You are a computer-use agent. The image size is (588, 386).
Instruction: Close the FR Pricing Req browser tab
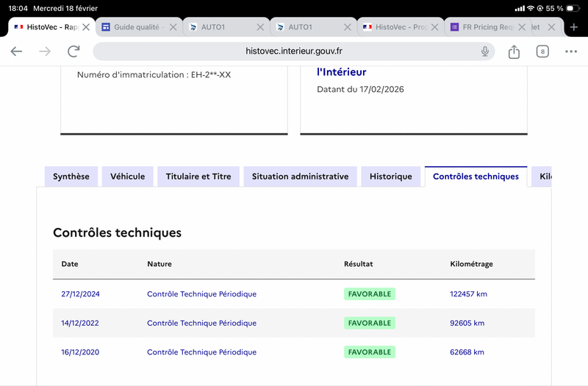[x=523, y=27]
